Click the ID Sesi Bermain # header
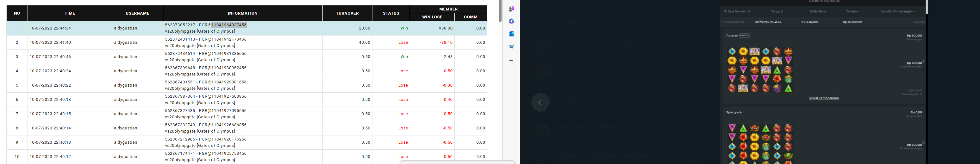 (x=737, y=11)
